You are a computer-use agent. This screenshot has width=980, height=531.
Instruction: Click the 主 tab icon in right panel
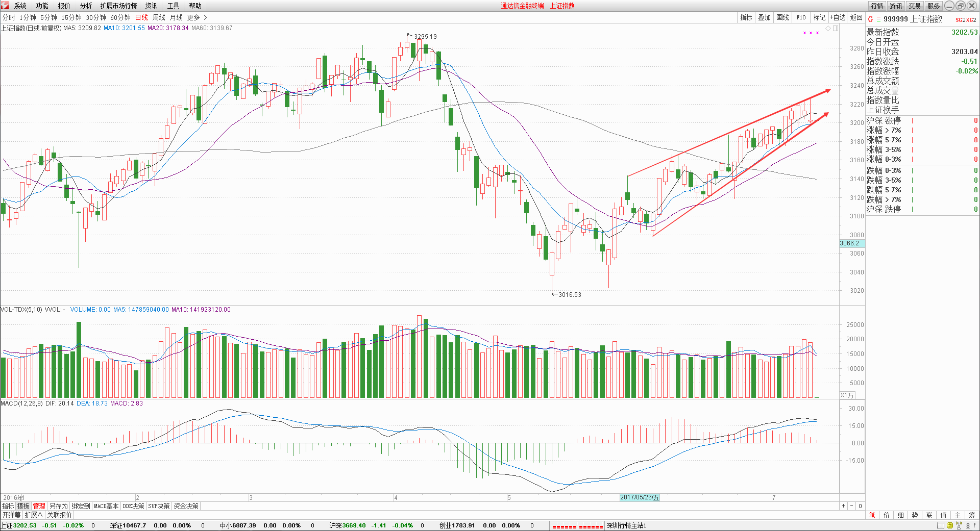958,515
